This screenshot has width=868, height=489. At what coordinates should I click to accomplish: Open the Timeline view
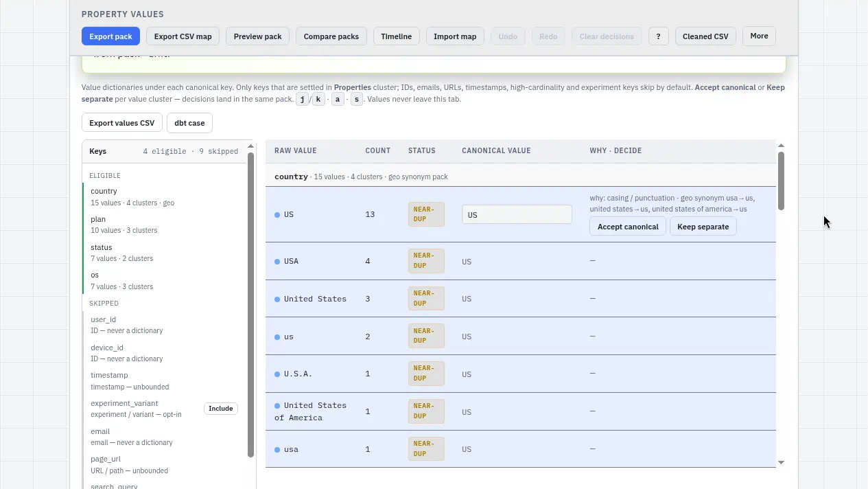click(396, 36)
